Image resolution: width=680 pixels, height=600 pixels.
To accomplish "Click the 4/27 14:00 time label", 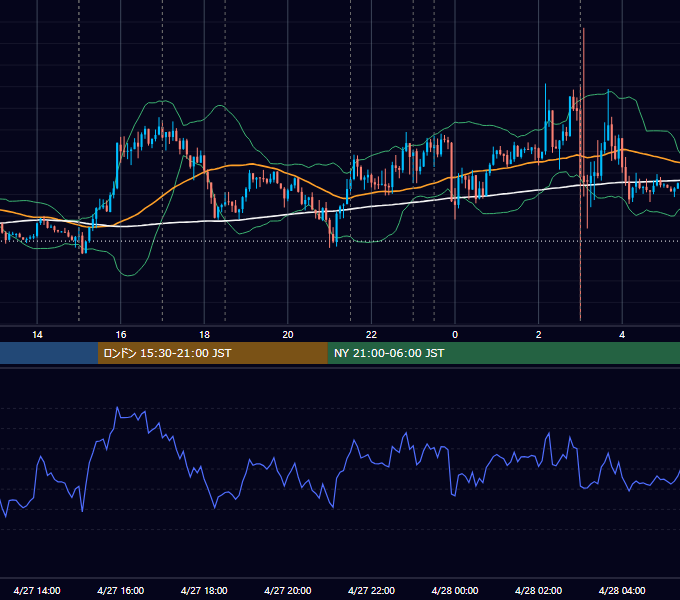I will tap(37, 590).
